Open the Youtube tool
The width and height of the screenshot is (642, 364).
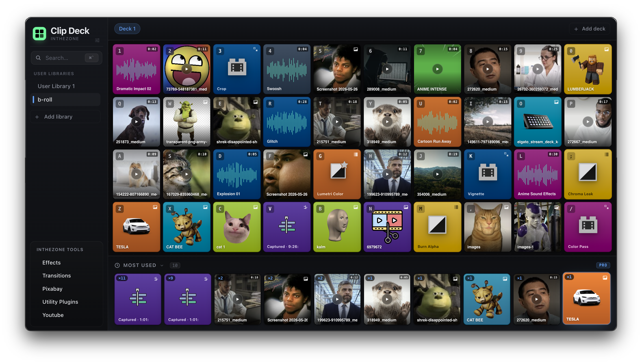click(53, 315)
